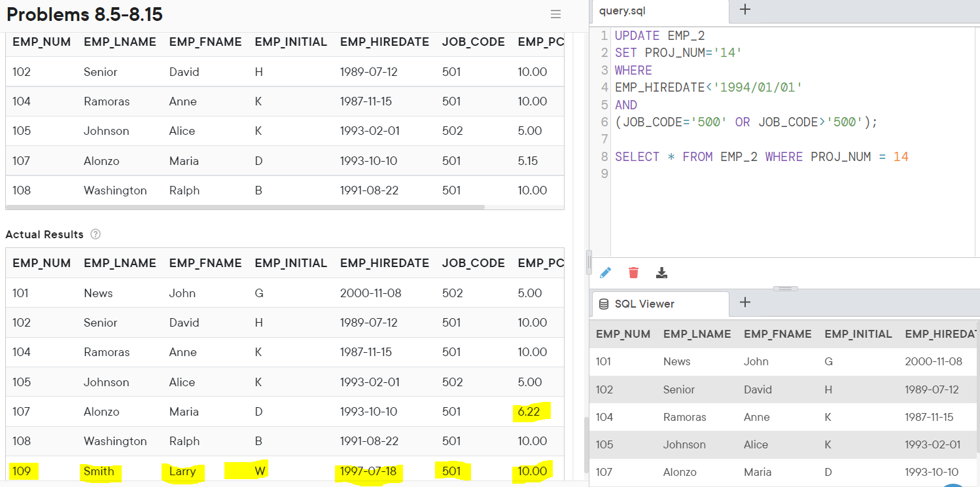
Task: Click the database icon on the SQL Viewer tab
Action: [603, 304]
